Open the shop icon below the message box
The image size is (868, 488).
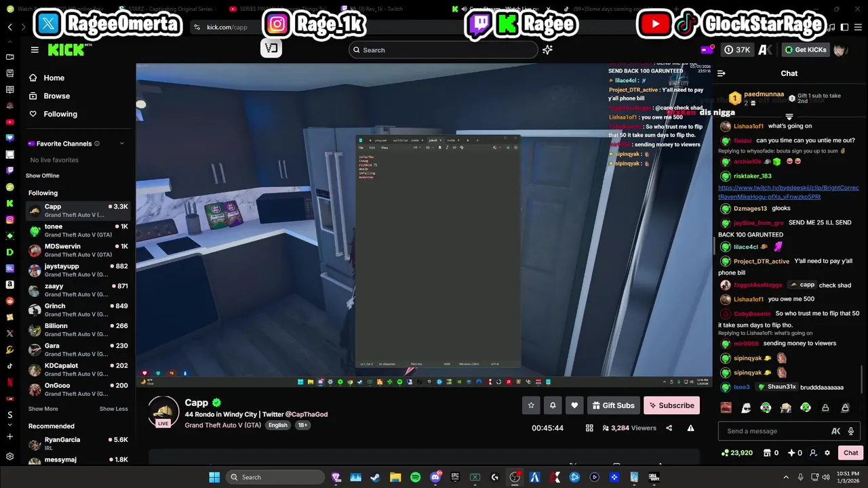pos(767,453)
